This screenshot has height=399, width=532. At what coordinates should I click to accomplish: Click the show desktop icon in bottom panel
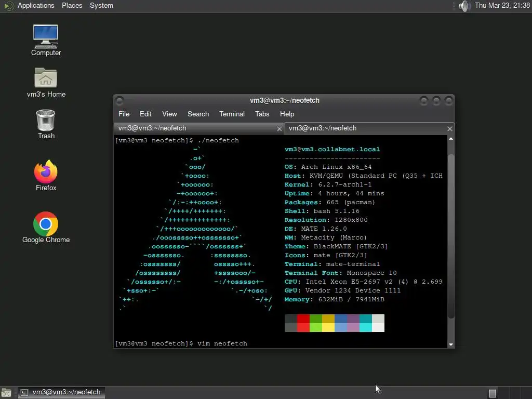(6, 393)
